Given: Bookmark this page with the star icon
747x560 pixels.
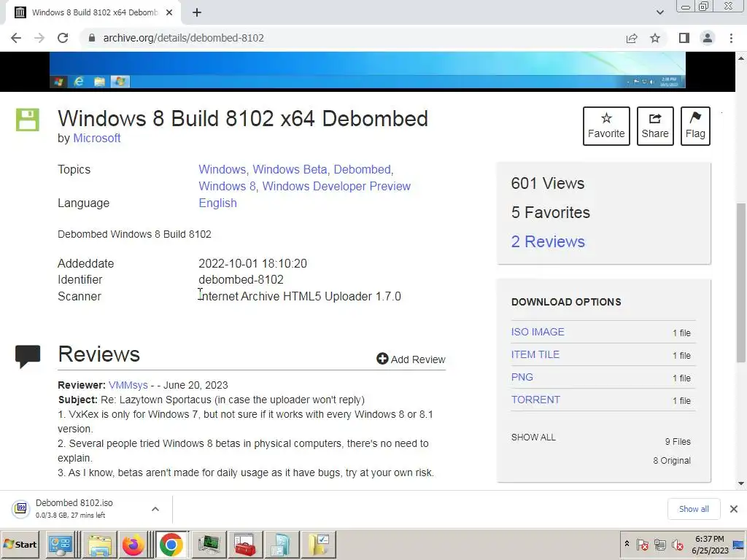Looking at the screenshot, I should pos(655,38).
